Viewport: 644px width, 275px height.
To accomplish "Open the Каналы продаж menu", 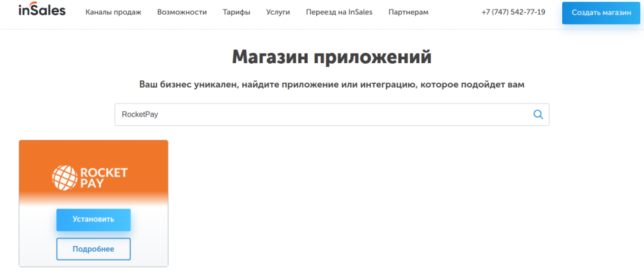I will coord(113,12).
